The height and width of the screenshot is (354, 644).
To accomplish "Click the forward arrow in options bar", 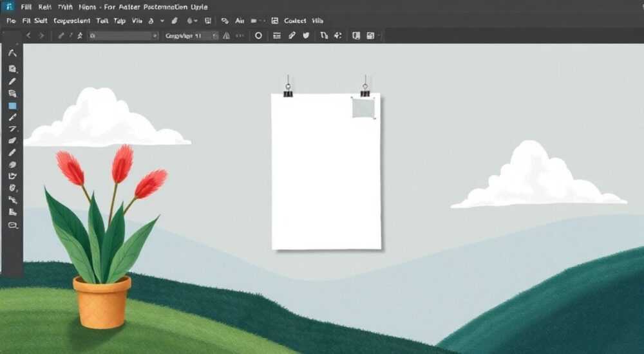I will tap(41, 36).
